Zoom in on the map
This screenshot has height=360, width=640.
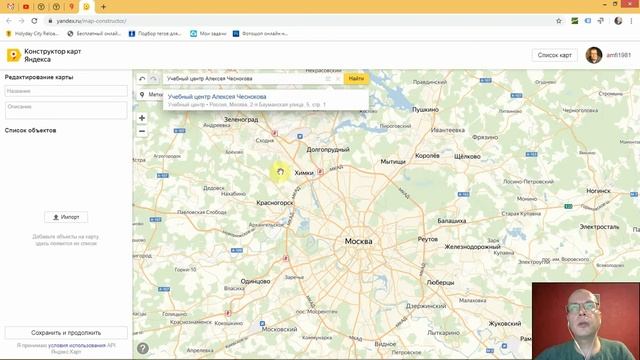point(142,118)
